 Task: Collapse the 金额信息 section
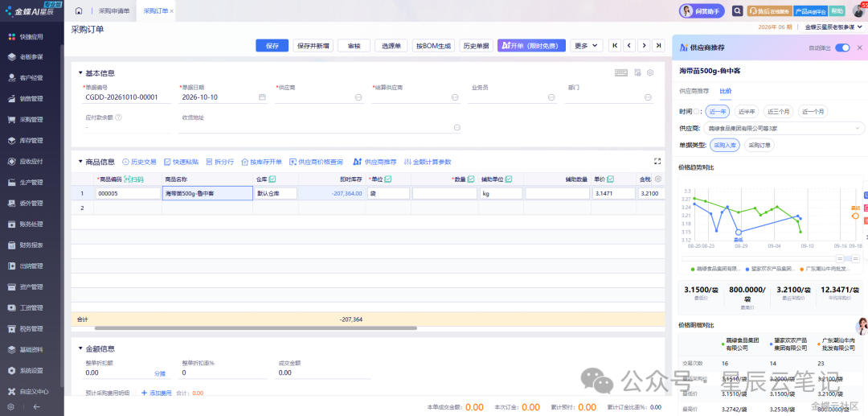point(80,349)
